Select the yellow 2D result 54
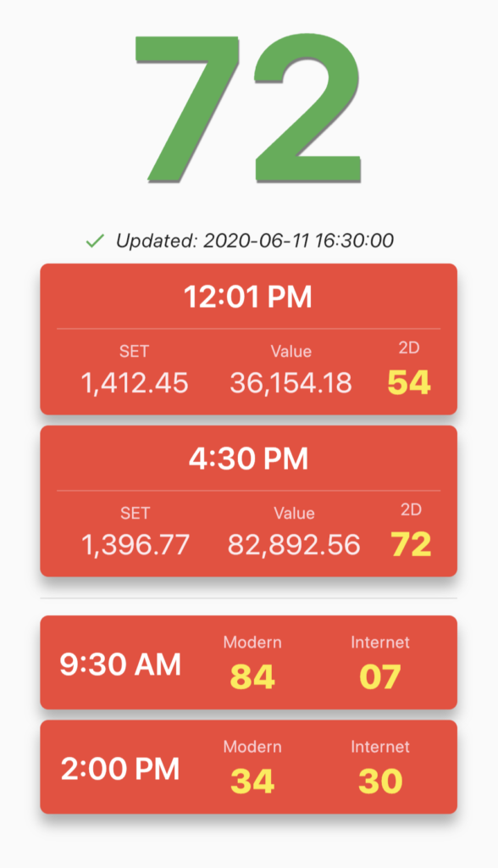The height and width of the screenshot is (868, 498). point(409,382)
